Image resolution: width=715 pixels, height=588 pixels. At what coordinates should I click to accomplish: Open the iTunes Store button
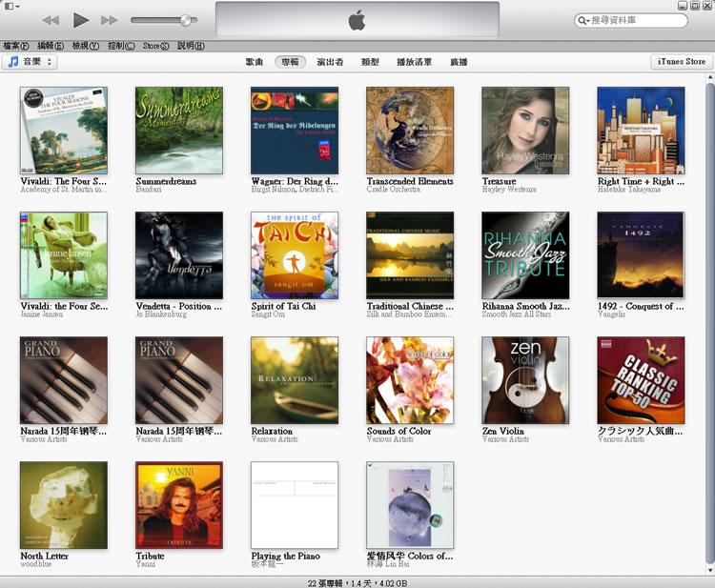tap(682, 62)
